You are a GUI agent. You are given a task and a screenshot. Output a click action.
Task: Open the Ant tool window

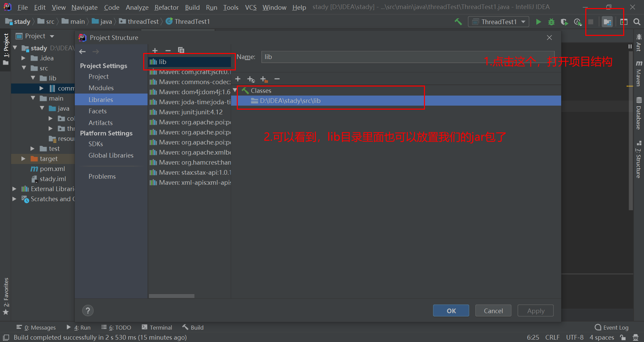pos(639,43)
